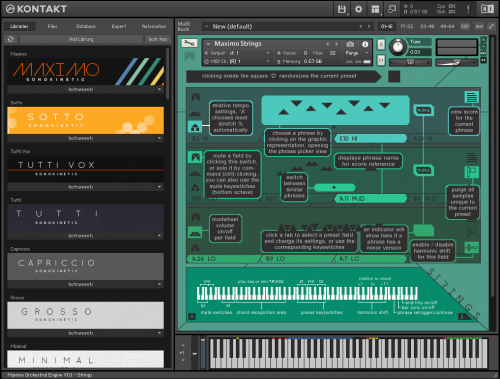
Task: Toggle the browser panel icon in header
Action: tap(375, 9)
